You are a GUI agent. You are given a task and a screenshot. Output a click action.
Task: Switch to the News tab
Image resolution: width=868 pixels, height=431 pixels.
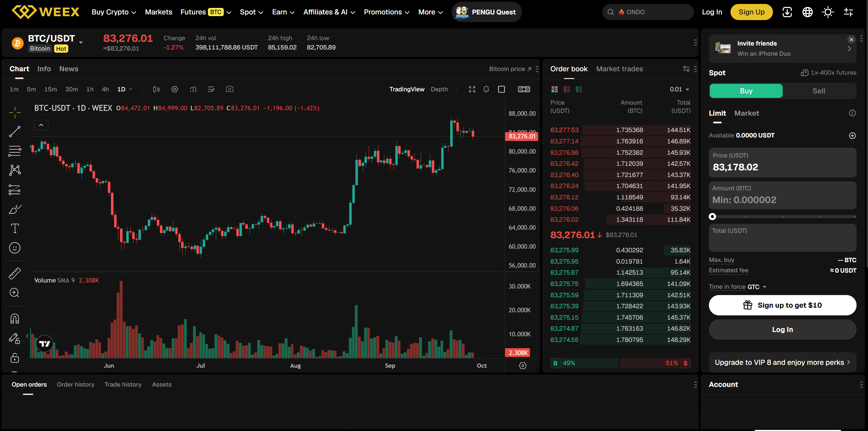click(x=69, y=69)
